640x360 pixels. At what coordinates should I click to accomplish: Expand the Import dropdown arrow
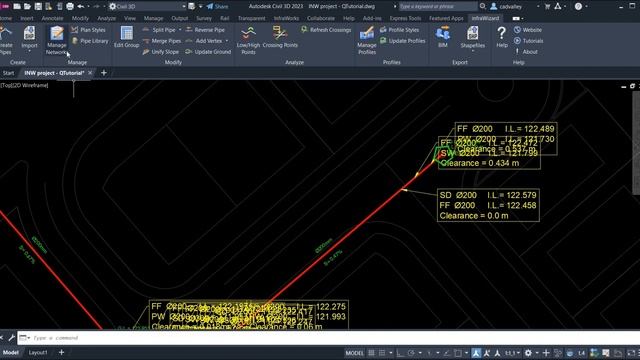[29, 51]
